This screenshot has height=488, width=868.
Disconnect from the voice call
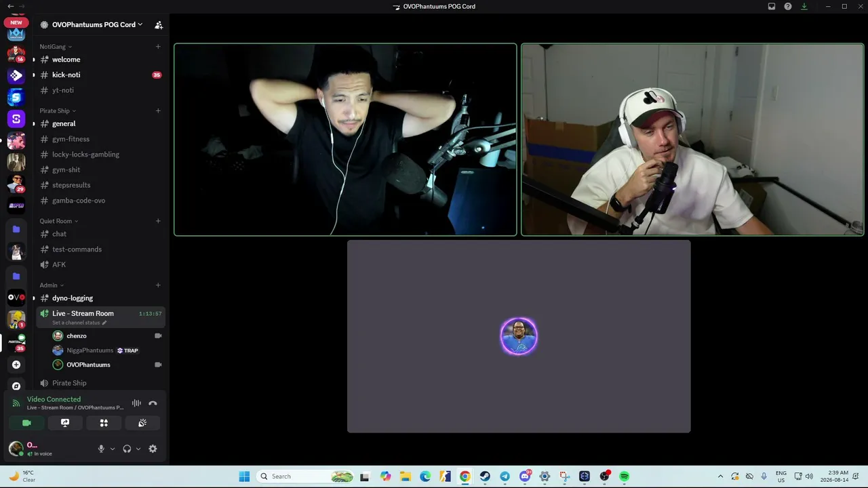[153, 403]
